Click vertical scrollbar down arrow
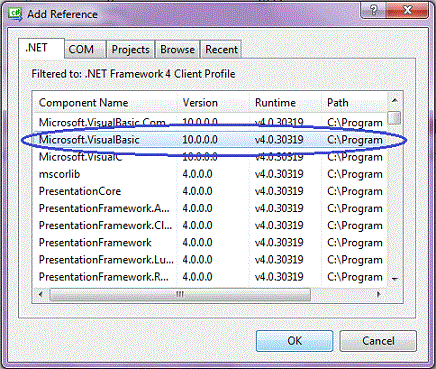Image resolution: width=436 pixels, height=369 pixels. (x=395, y=279)
